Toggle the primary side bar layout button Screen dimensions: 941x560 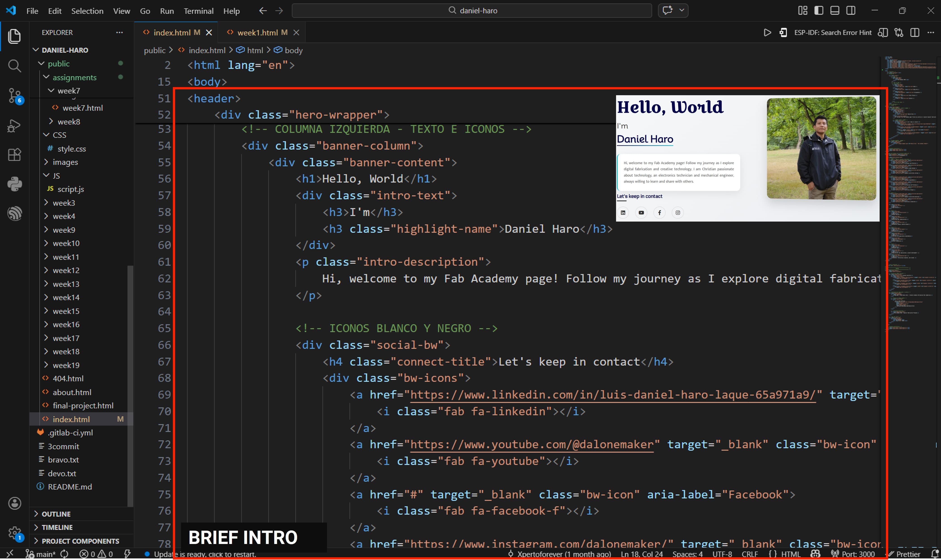click(x=819, y=11)
